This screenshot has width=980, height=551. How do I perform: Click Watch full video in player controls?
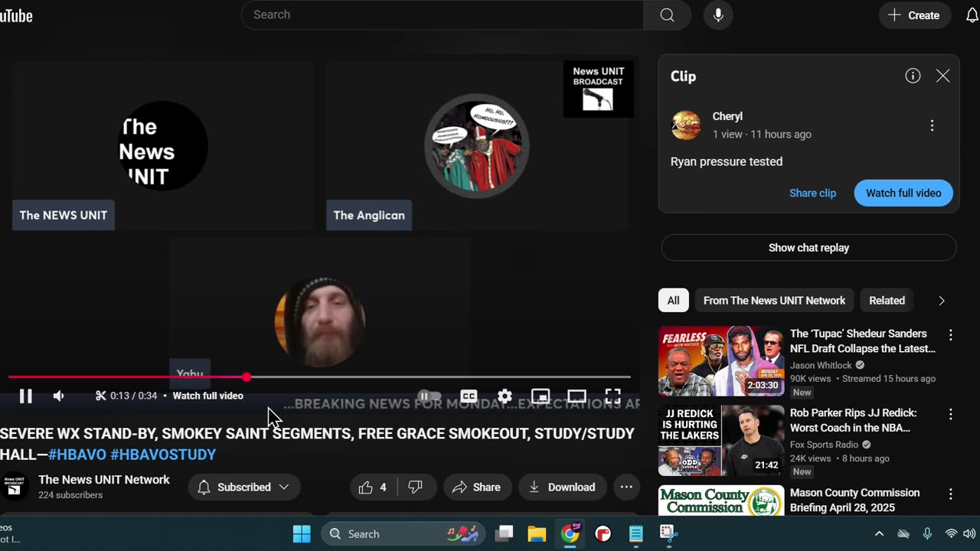207,396
